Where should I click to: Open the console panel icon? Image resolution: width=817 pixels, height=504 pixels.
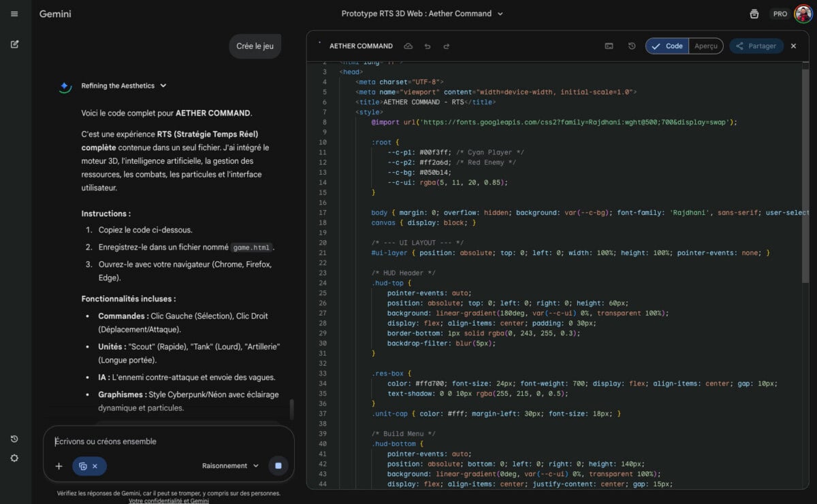tap(609, 46)
